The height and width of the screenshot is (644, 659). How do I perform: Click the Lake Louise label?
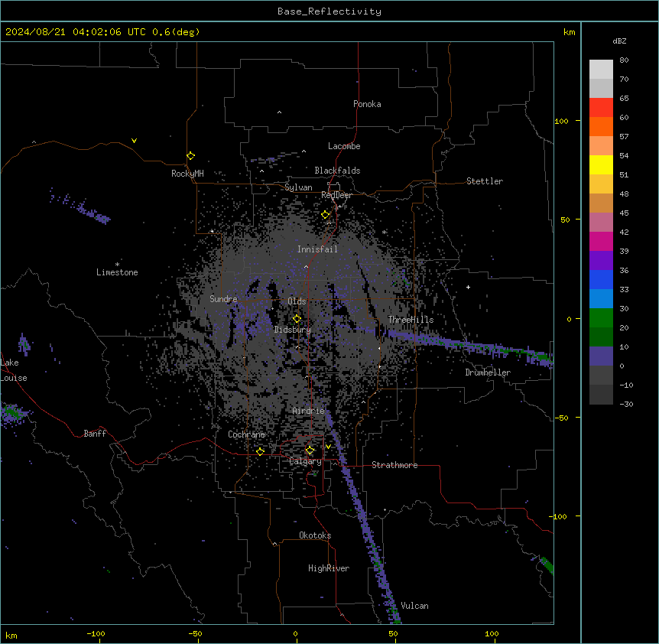coord(14,370)
